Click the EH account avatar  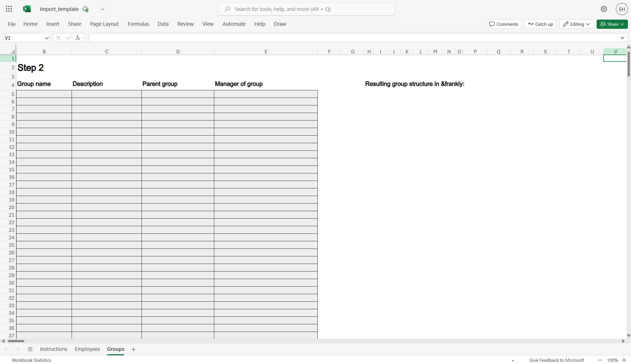[x=621, y=9]
